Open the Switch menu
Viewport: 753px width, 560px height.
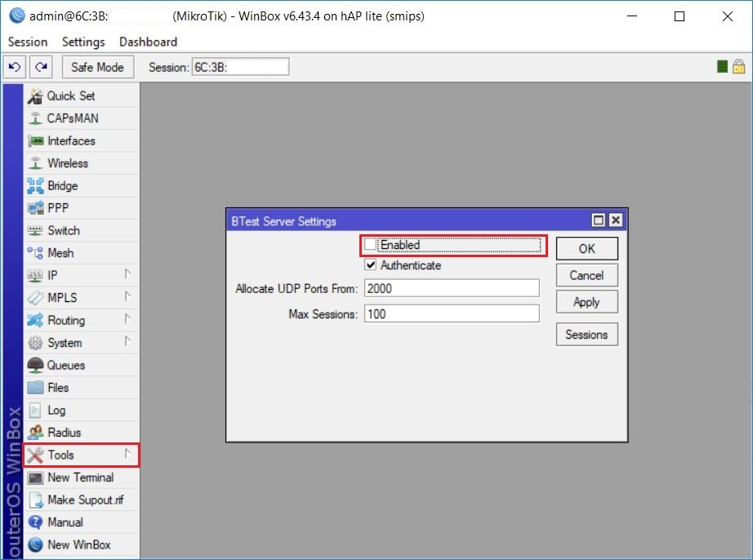click(81, 230)
